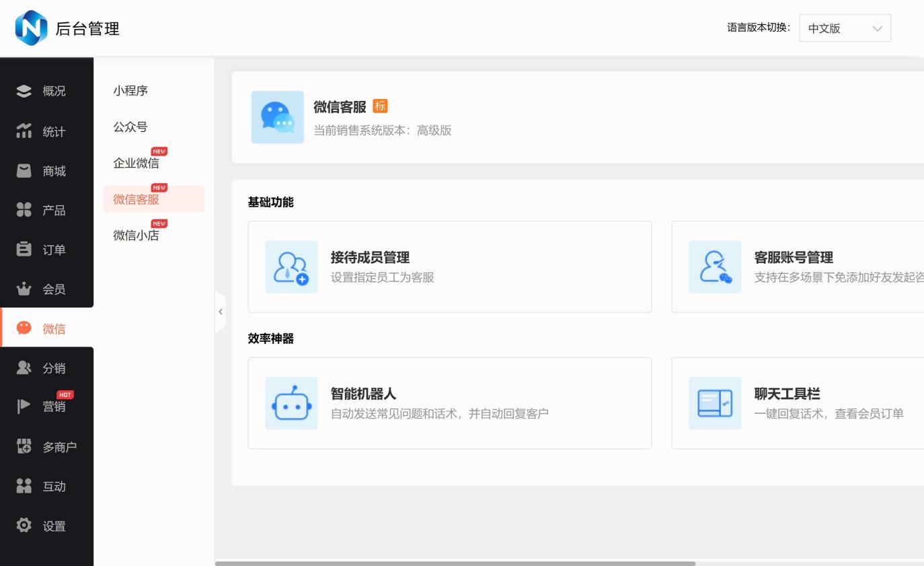
Task: Click the 商城 shop icon
Action: pyautogui.click(x=24, y=171)
